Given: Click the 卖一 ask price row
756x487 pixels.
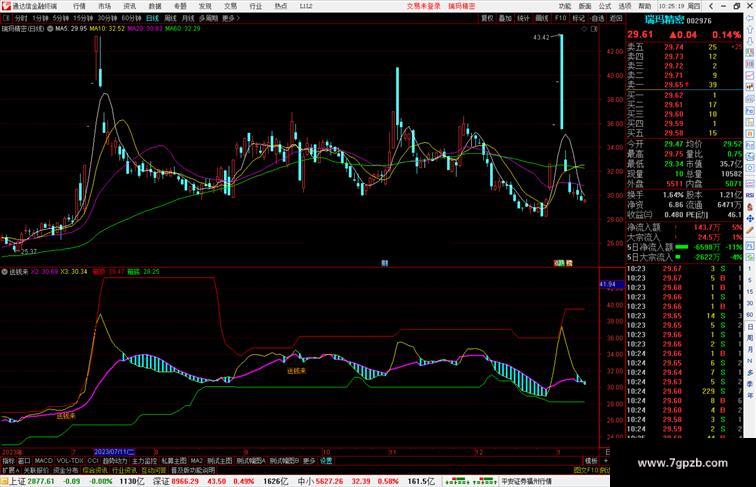Looking at the screenshot, I should [x=685, y=85].
